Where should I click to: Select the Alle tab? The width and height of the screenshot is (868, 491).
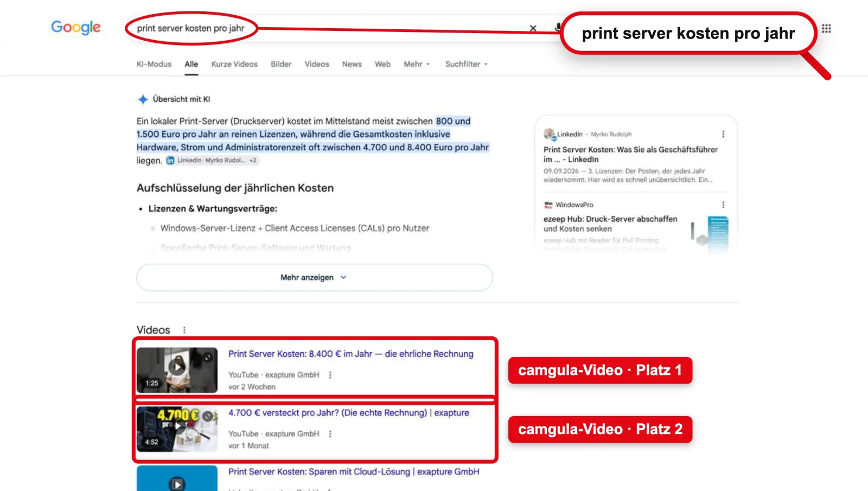[191, 64]
